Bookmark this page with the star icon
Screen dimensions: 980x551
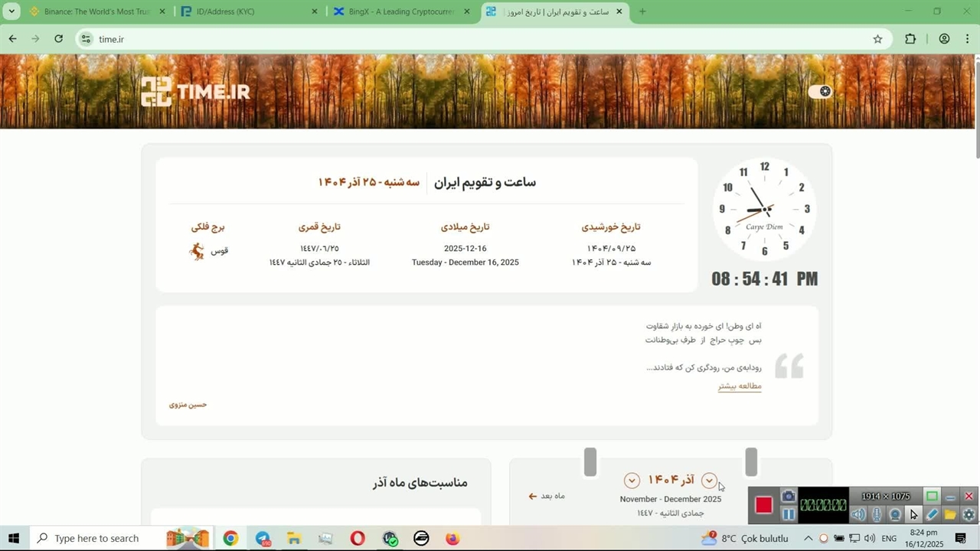(x=877, y=39)
